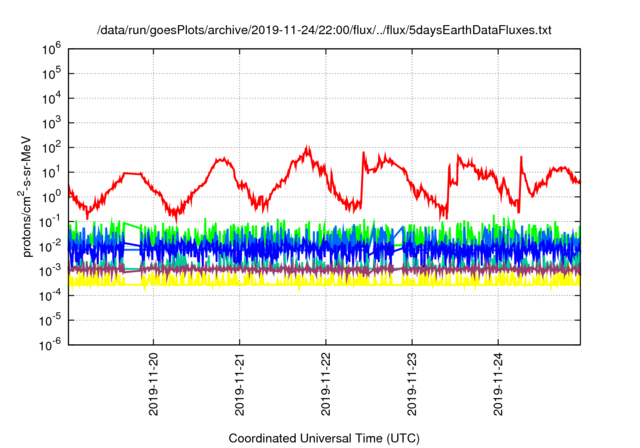This screenshot has height=448, width=640.
Task: Select the 10^-3 y-axis label
Action: (51, 271)
